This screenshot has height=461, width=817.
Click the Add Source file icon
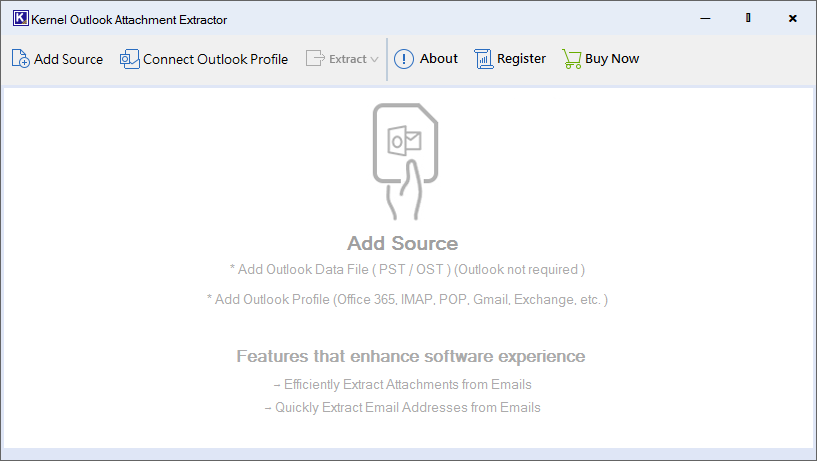pyautogui.click(x=20, y=59)
